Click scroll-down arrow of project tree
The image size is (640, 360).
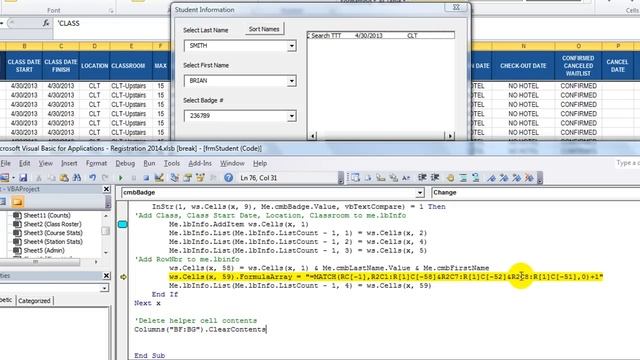[x=106, y=252]
